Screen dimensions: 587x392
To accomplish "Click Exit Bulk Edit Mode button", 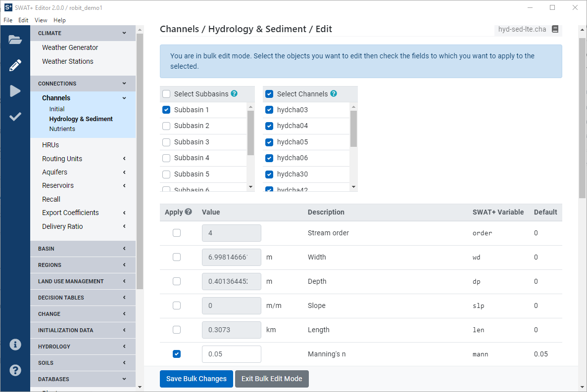I will (272, 379).
